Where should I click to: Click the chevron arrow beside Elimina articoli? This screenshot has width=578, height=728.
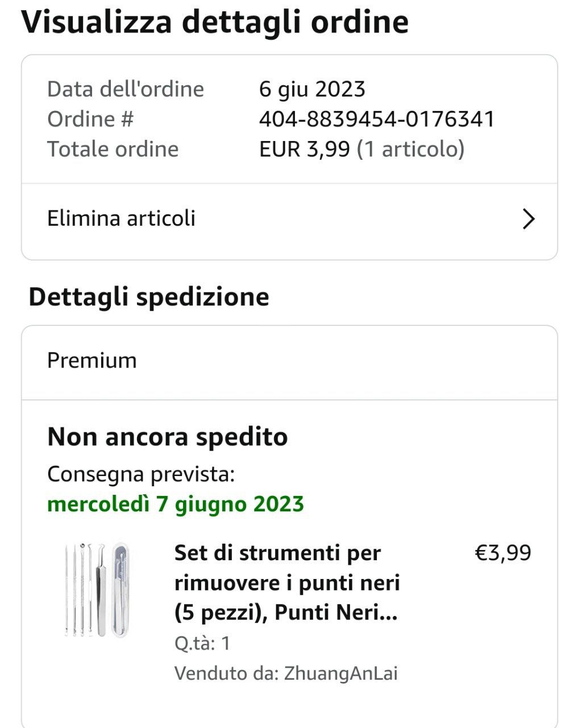[x=529, y=219]
